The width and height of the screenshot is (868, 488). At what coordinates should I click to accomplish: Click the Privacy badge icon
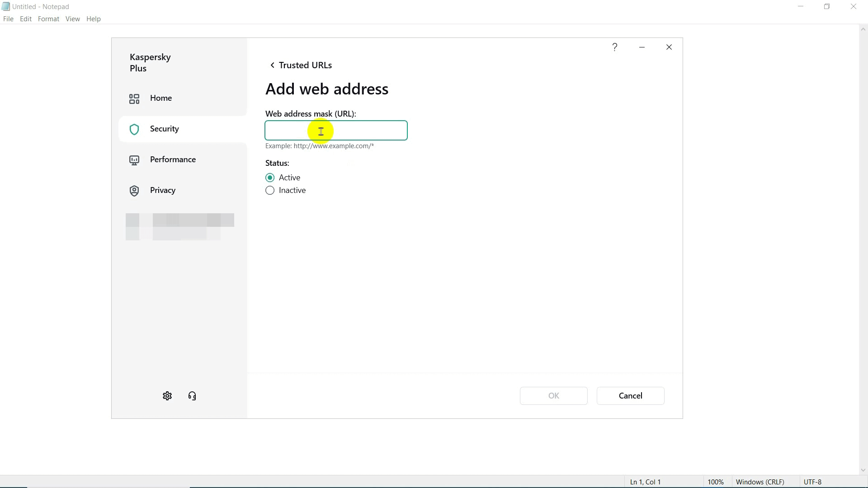pos(134,191)
